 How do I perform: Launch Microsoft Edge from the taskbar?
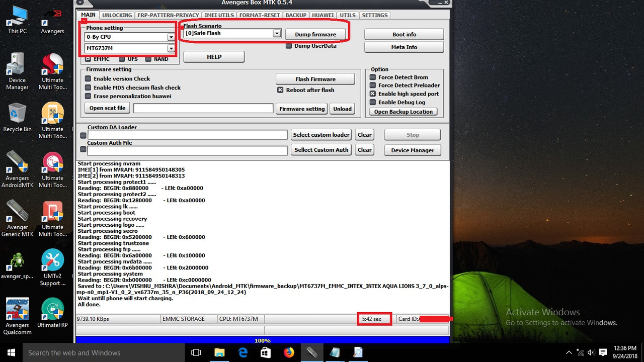pyautogui.click(x=243, y=352)
